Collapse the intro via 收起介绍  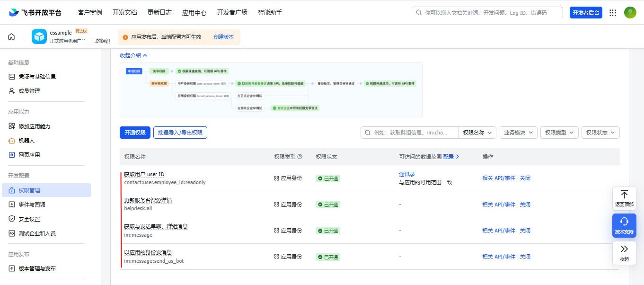[x=134, y=55]
